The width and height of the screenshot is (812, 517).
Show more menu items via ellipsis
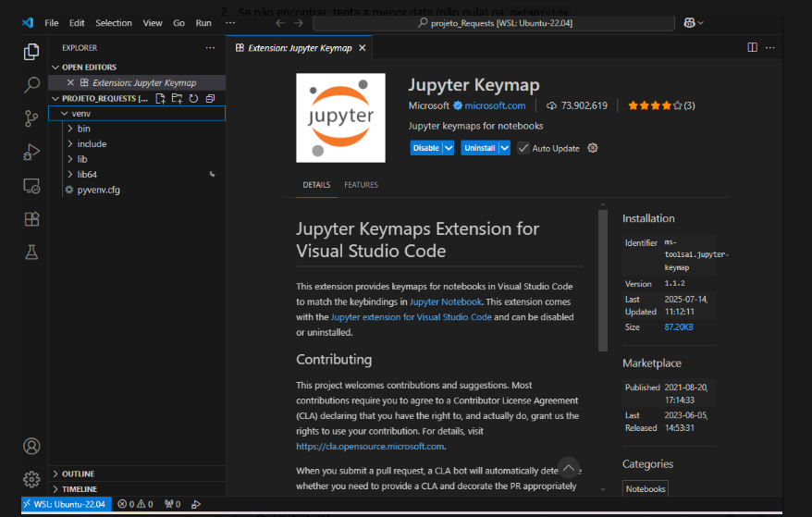point(230,23)
